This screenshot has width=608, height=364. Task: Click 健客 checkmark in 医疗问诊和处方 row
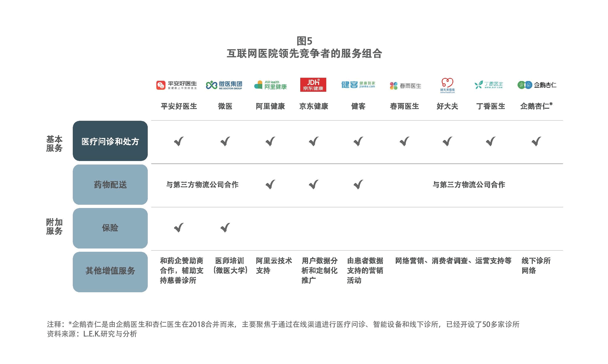pyautogui.click(x=358, y=141)
